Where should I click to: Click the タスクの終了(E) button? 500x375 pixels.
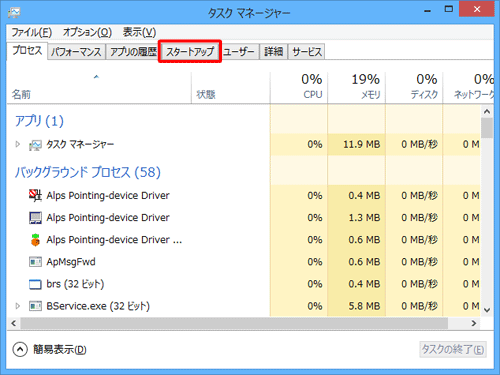click(x=453, y=349)
